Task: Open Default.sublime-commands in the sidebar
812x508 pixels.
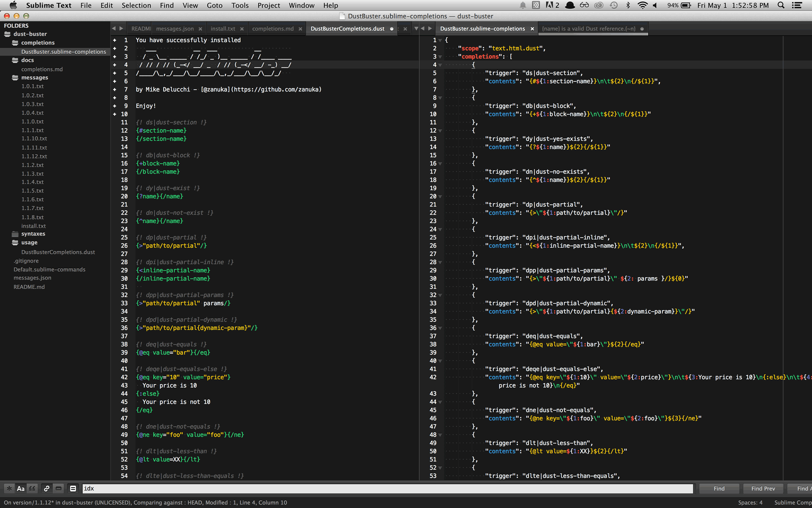Action: [50, 269]
